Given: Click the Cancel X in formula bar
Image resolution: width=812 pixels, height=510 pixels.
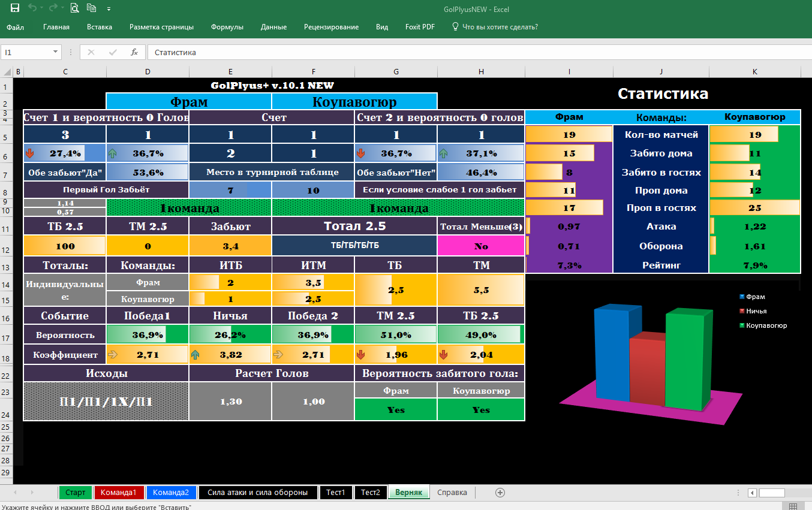Looking at the screenshot, I should 91,52.
